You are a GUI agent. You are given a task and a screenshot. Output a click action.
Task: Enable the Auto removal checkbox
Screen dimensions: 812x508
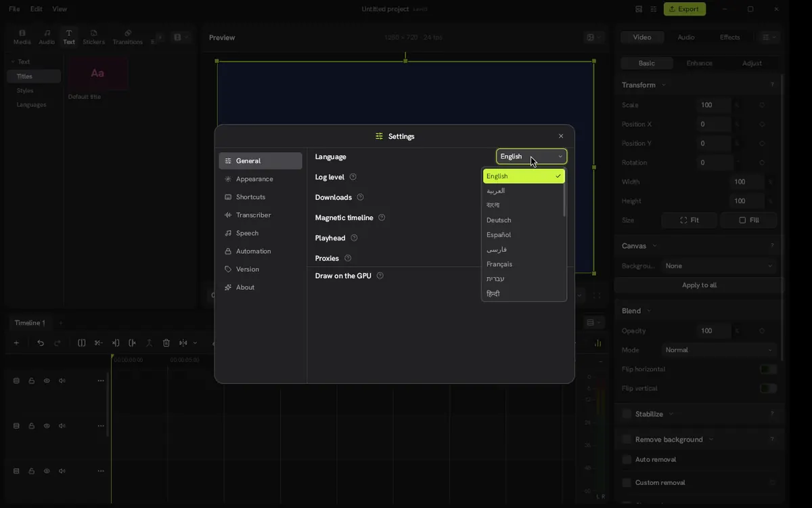(627, 459)
